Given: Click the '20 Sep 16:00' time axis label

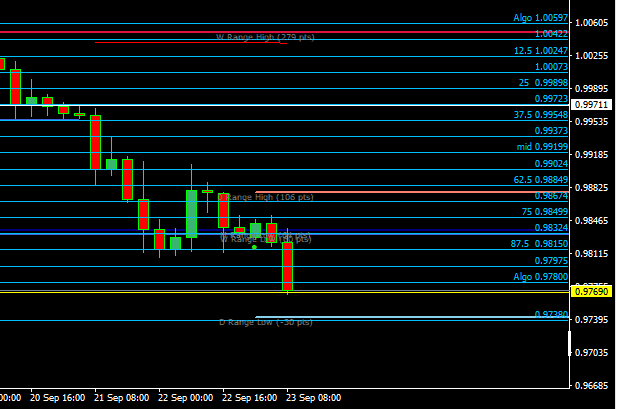Looking at the screenshot, I should click(57, 398).
